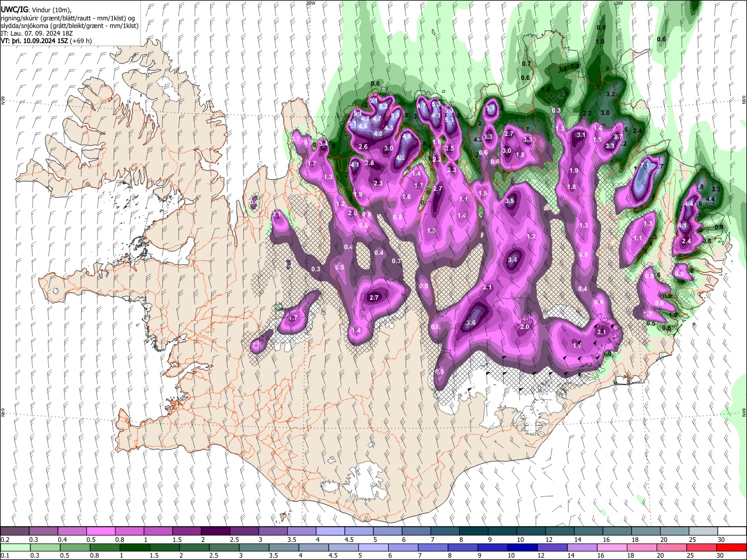Select the top scale swatch between 3.5 and 4
Screen dimensions: 747x560
point(301,531)
